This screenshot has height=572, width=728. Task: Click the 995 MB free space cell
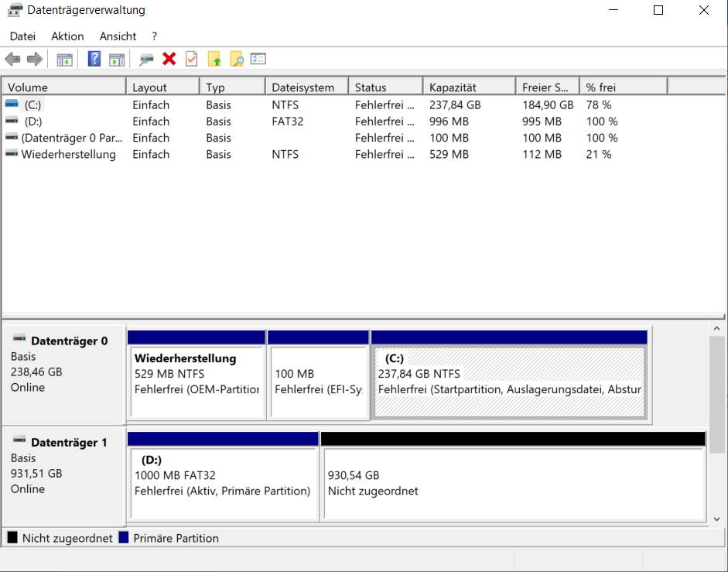click(542, 122)
